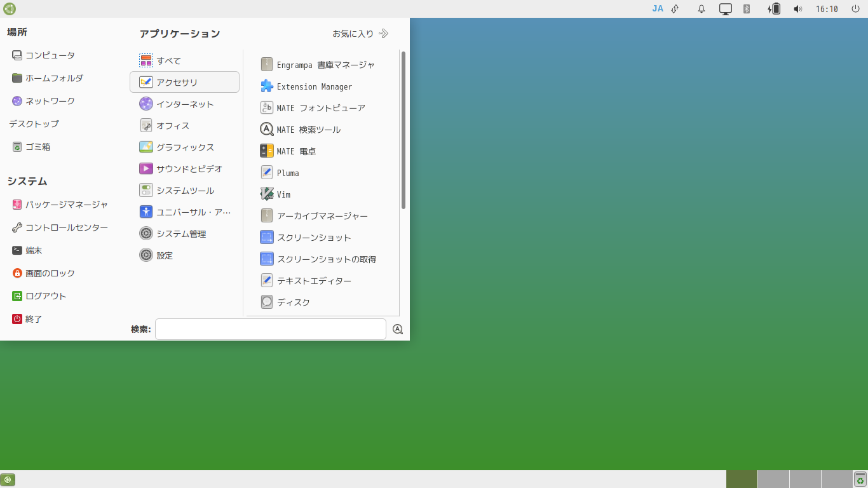This screenshot has width=868, height=488.
Task: Focus the 検索 search input field
Action: [271, 329]
